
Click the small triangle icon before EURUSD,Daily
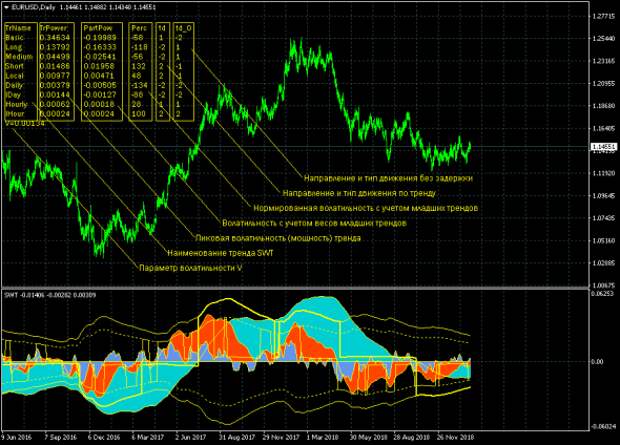5,7
